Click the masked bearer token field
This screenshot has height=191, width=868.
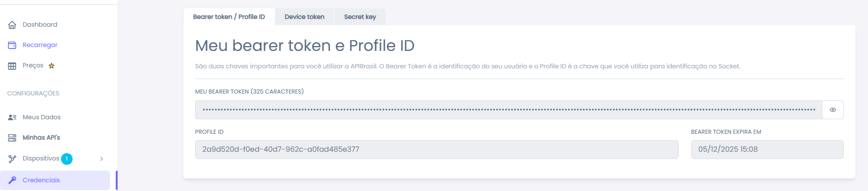point(509,110)
